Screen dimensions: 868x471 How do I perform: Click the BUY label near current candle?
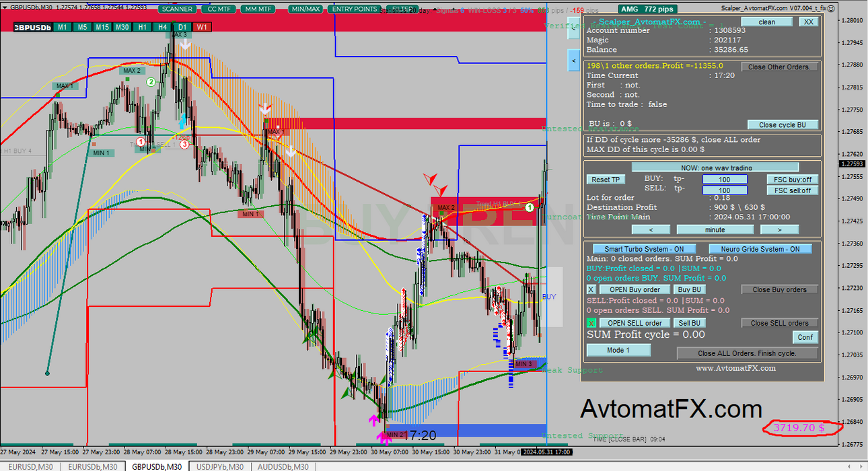tap(549, 297)
